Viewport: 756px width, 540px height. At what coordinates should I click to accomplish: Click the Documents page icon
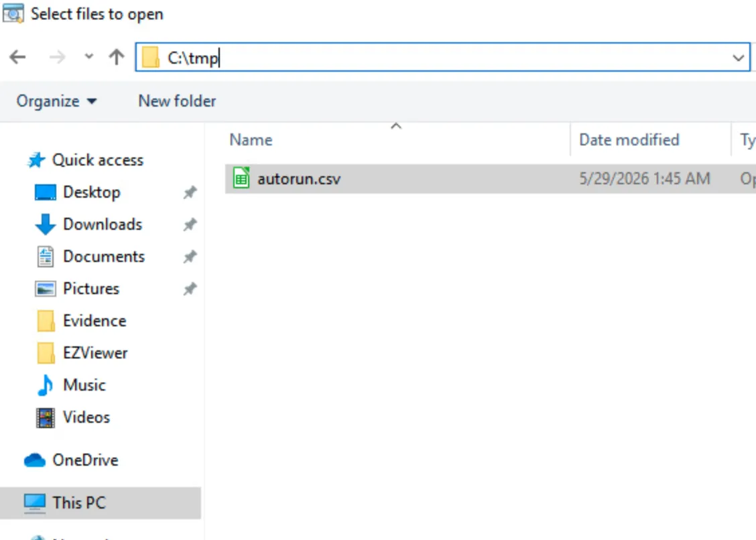(x=46, y=257)
